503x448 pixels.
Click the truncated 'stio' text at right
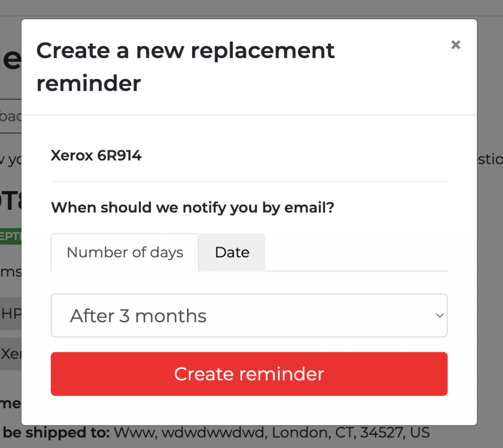click(490, 159)
